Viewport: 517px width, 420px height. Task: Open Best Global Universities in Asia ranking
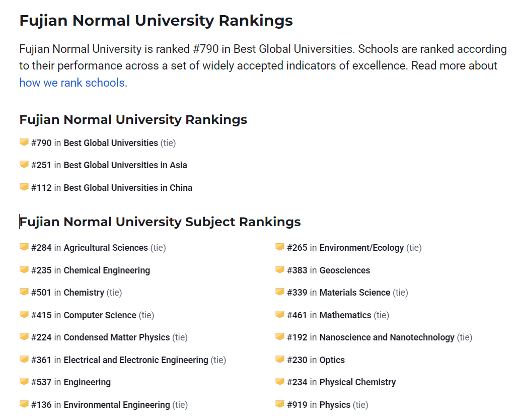pos(125,165)
